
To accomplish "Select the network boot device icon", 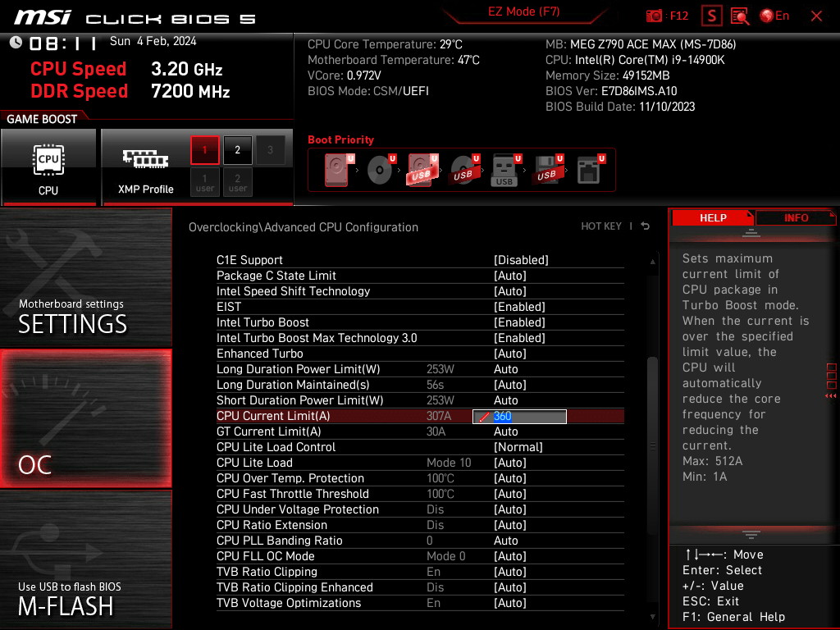I will point(591,170).
